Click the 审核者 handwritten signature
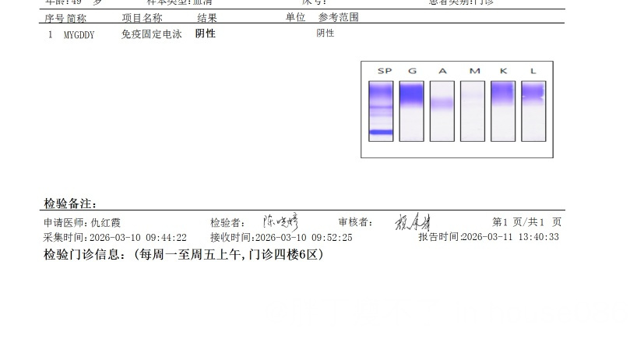 click(x=413, y=222)
